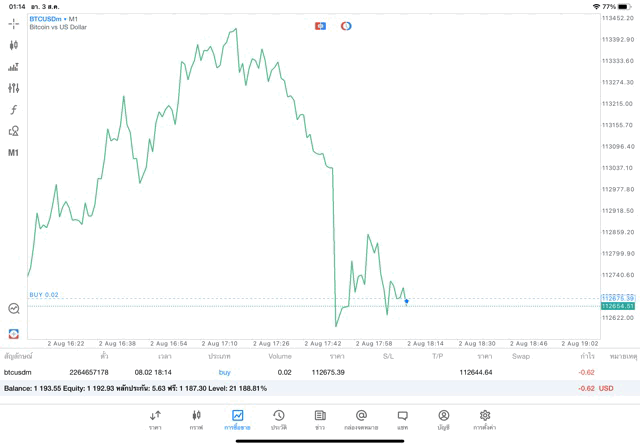640x447 pixels.
Task: Select the btcusdm buy position row
Action: (x=300, y=372)
